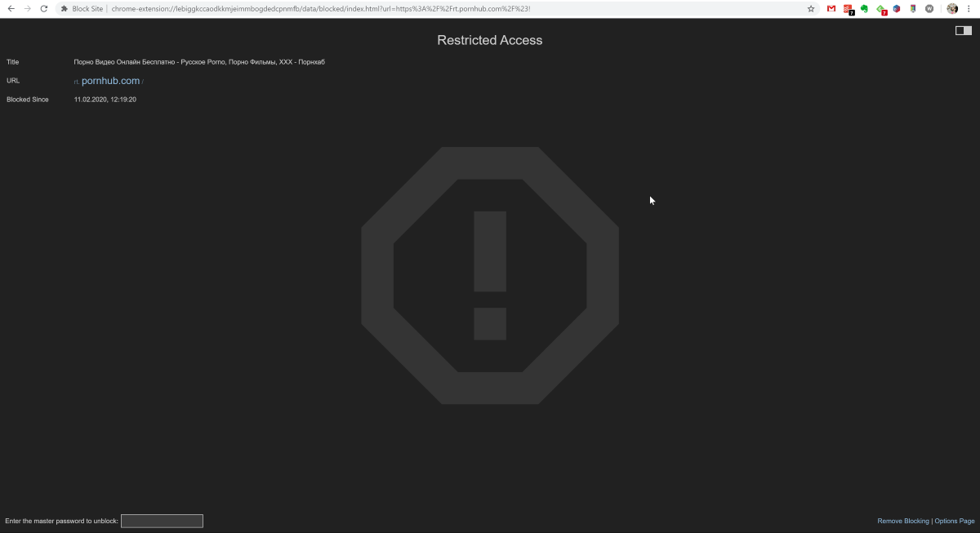
Task: Select the blocked date 11.02.2020, 12:19:20
Action: [x=105, y=100]
